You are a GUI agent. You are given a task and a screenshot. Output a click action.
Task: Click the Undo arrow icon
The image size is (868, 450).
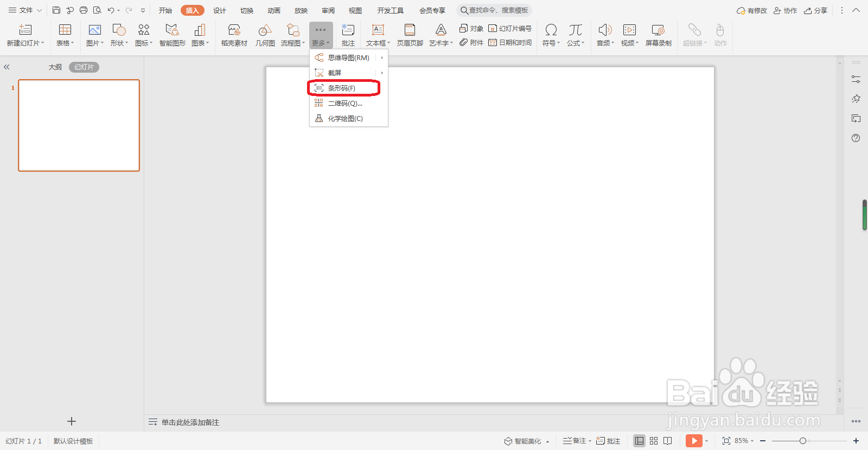coord(111,10)
